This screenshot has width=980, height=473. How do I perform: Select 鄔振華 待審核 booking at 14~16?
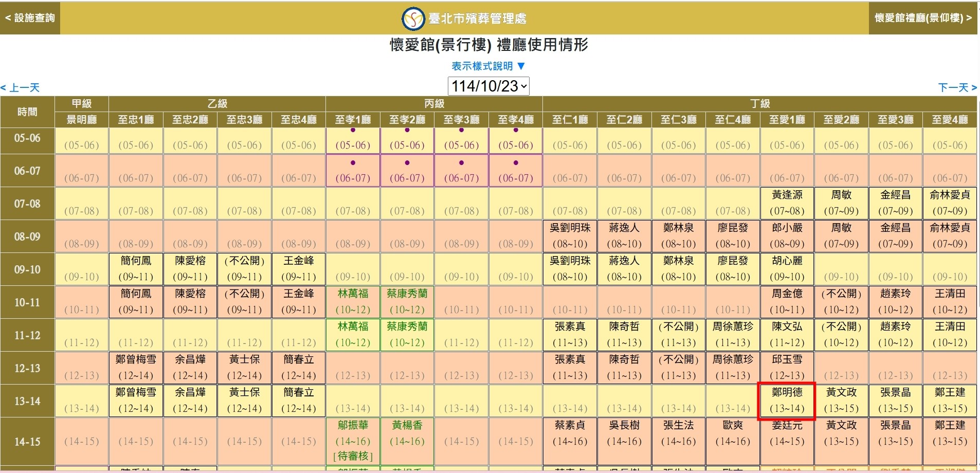[353, 441]
